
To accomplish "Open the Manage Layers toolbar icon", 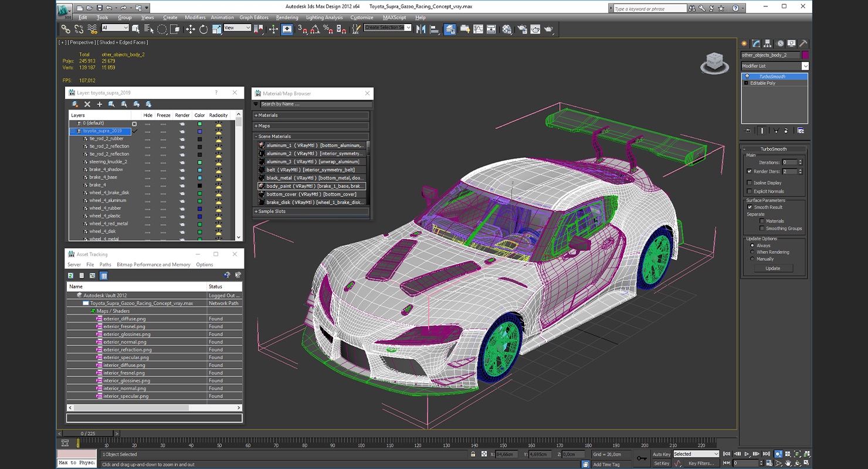I will point(450,29).
